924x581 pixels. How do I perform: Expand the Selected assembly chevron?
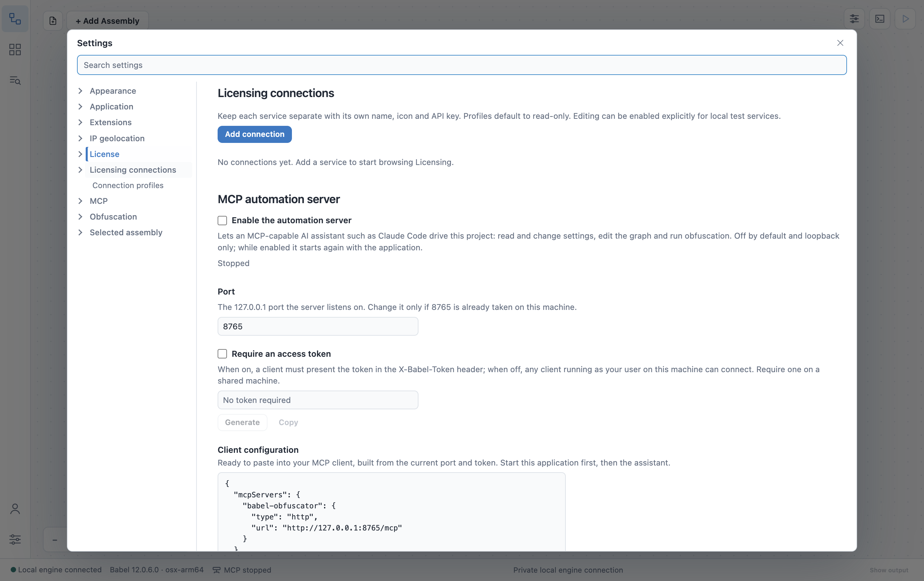click(x=80, y=232)
